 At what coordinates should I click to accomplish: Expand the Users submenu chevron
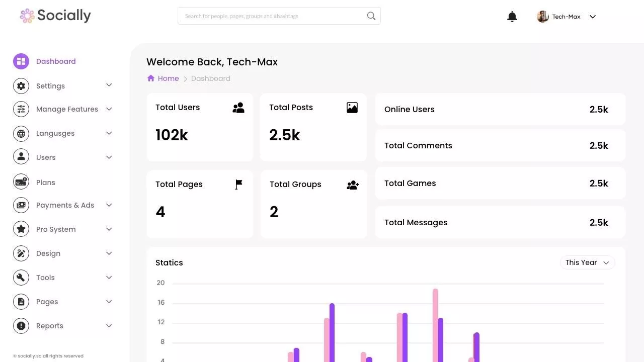tap(109, 157)
